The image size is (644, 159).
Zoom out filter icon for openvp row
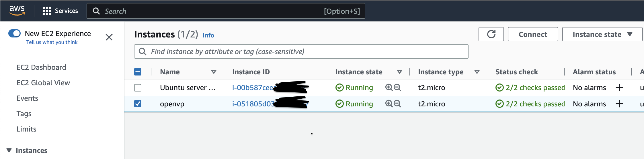point(397,104)
